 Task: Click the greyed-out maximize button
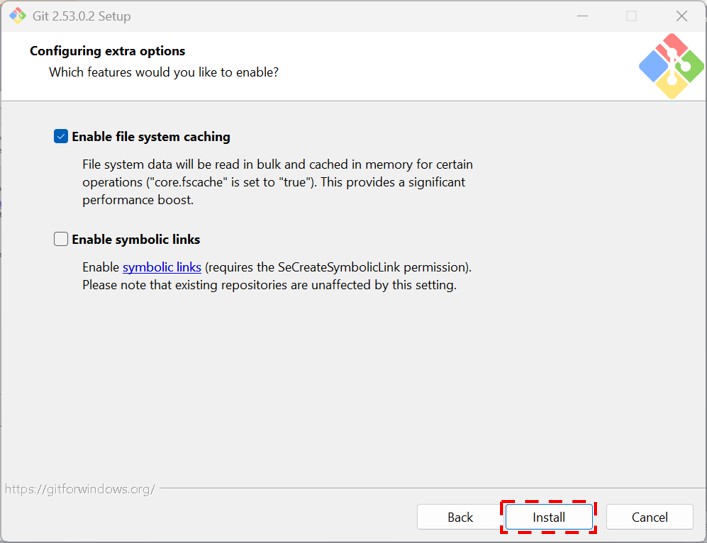pyautogui.click(x=631, y=16)
